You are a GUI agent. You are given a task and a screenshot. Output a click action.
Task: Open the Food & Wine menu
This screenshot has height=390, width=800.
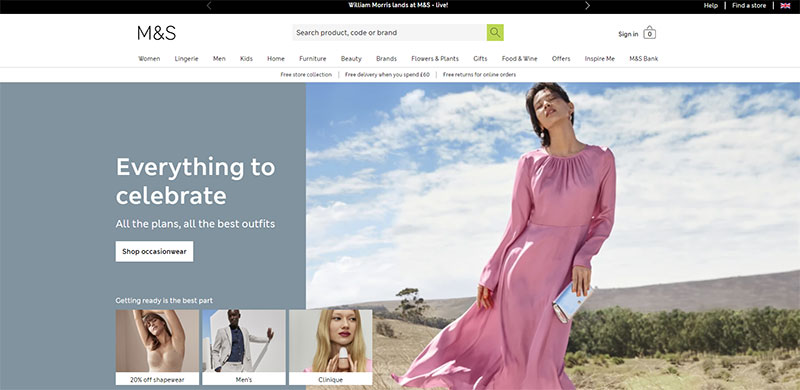(519, 59)
